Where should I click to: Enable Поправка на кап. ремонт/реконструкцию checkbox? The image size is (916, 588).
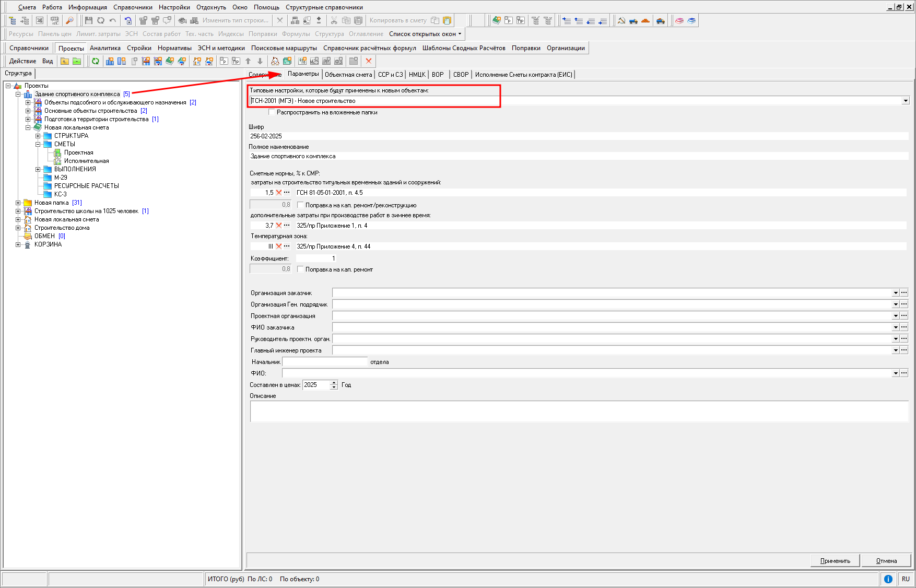coord(300,205)
